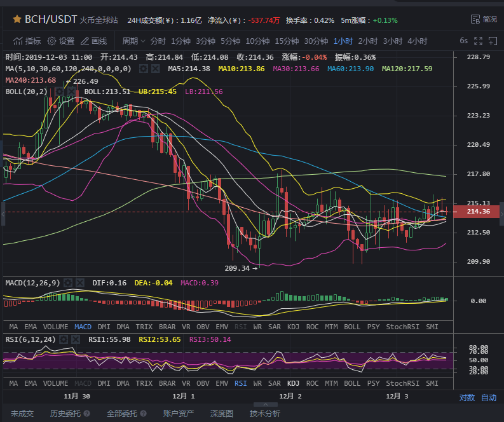Screen dimensions: 504x422
Task: Enable the KDJ indicator in the RSI panel tabs
Action: coord(293,383)
